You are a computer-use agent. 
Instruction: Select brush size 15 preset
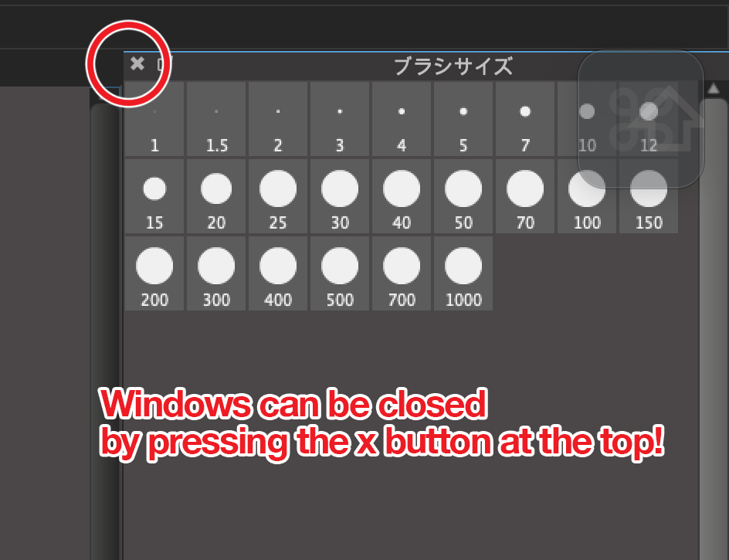[x=154, y=196]
